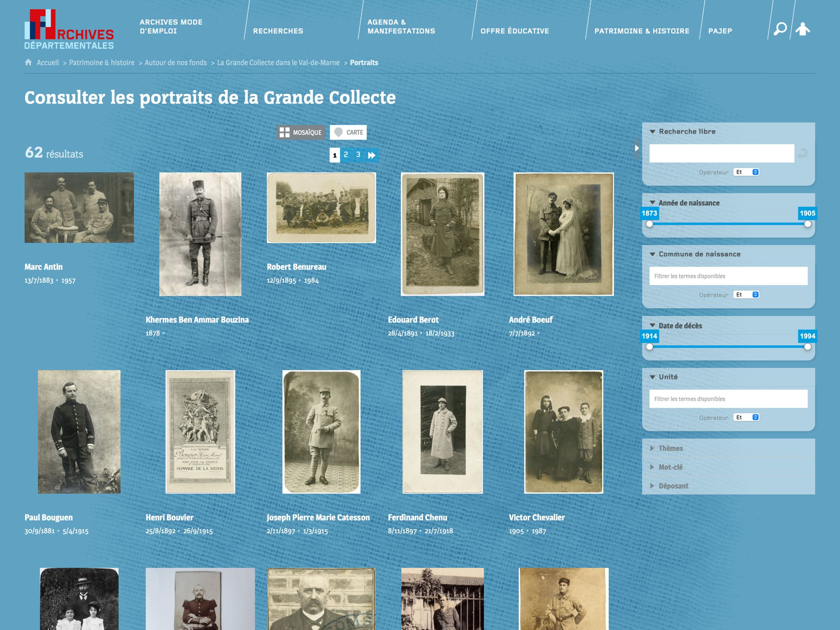Image resolution: width=840 pixels, height=630 pixels.
Task: Expand the Thèmes filter section
Action: point(670,448)
